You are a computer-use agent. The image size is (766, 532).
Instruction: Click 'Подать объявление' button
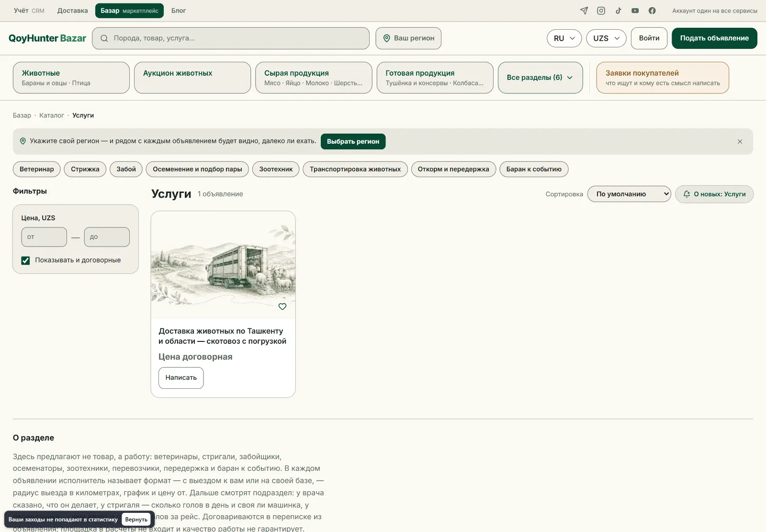(x=714, y=38)
